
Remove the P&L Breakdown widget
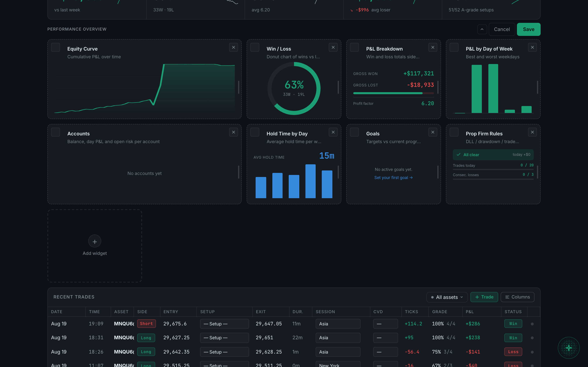432,47
